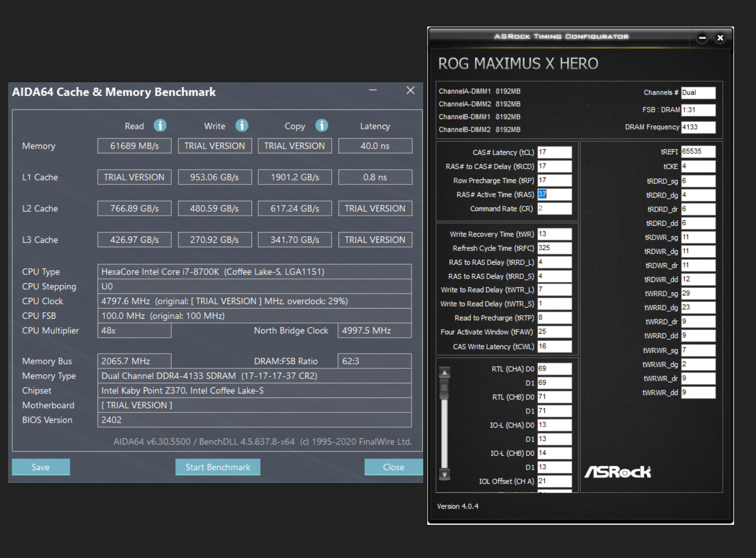Click the tWRRD_dg value field
The height and width of the screenshot is (558, 756).
[x=698, y=308]
